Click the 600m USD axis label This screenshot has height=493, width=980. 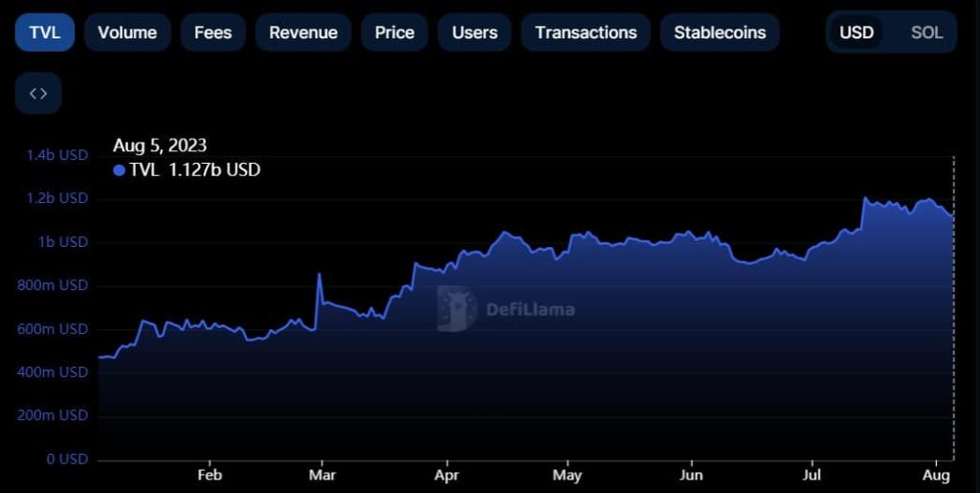coord(53,328)
